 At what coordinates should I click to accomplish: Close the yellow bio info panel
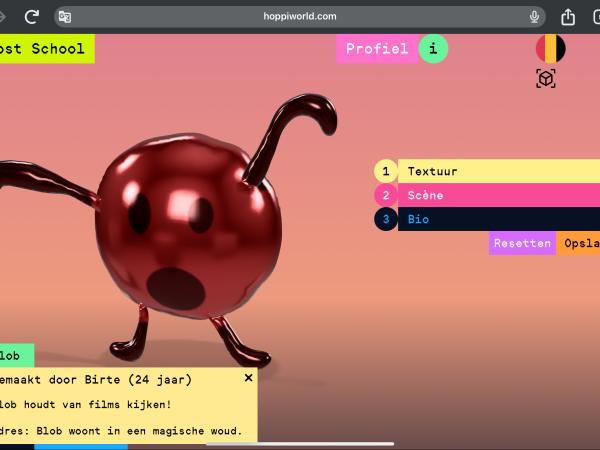tap(249, 378)
